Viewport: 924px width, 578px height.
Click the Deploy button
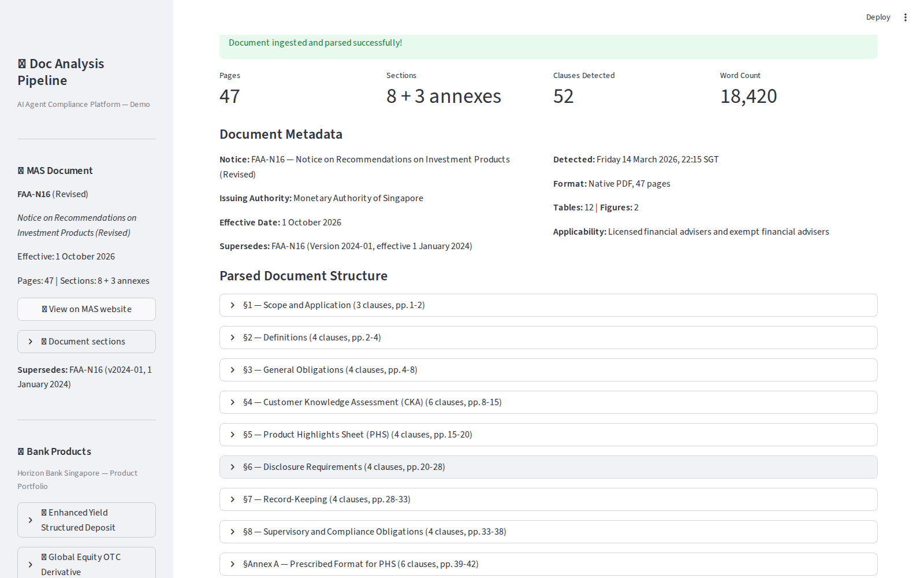878,17
